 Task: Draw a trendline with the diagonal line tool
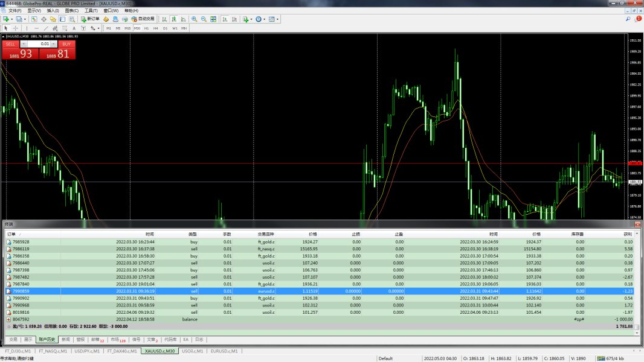(x=46, y=28)
